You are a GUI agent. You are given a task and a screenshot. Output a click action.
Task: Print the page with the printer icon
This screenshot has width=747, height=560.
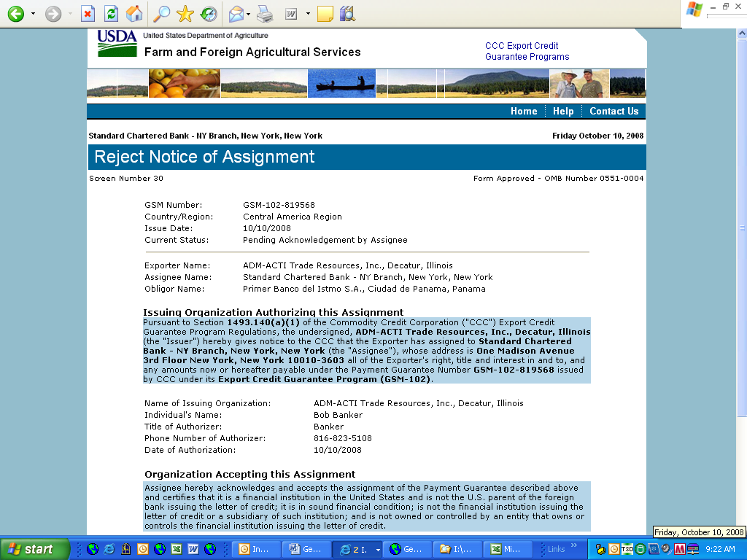click(265, 14)
